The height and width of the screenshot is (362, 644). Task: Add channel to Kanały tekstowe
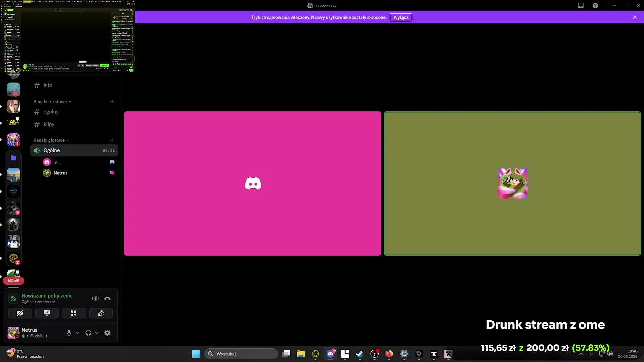pyautogui.click(x=112, y=102)
